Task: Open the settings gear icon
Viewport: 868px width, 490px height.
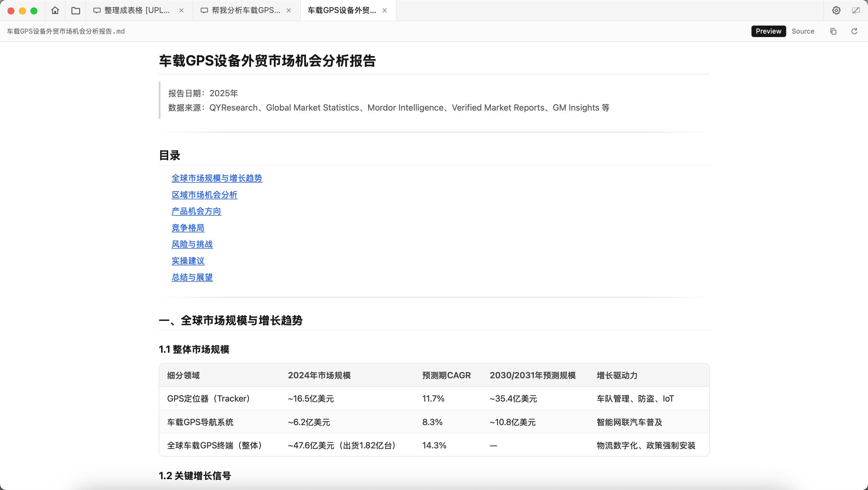Action: 836,10
